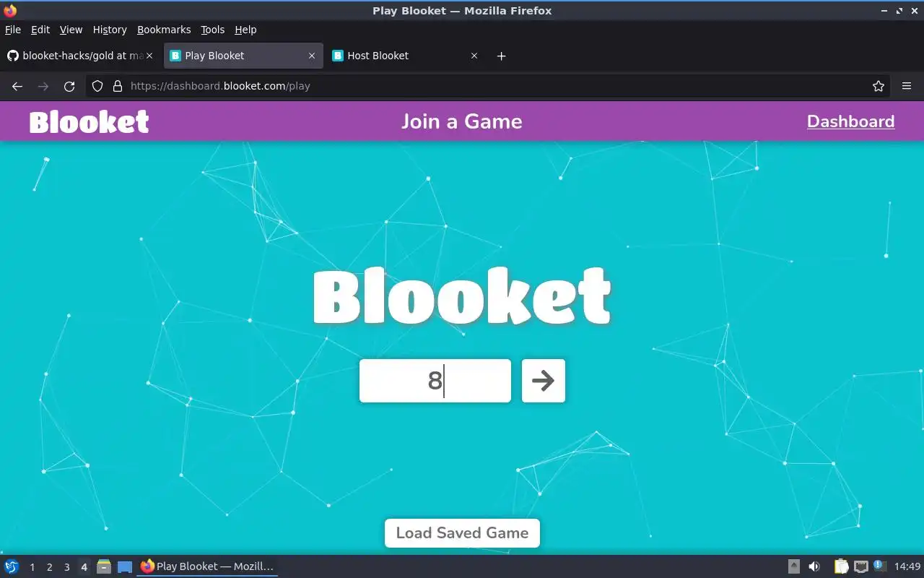The image size is (924, 578).
Task: Click the notification tray icon
Action: click(879, 566)
